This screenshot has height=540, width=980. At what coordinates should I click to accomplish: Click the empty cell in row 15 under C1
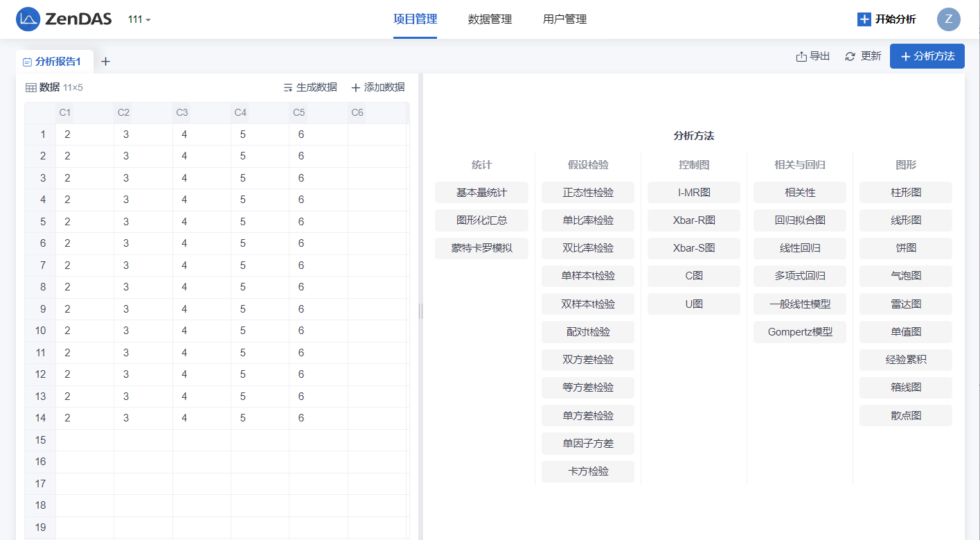(84, 440)
